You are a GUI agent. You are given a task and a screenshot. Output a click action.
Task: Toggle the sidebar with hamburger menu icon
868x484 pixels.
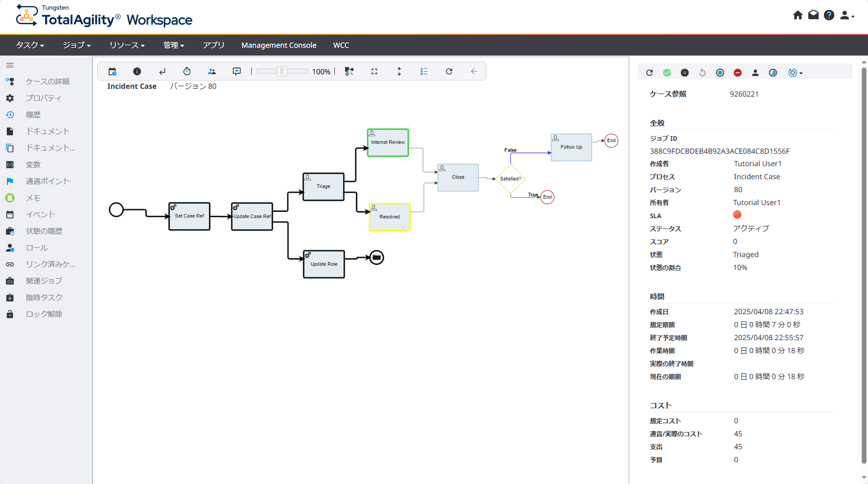[x=10, y=65]
